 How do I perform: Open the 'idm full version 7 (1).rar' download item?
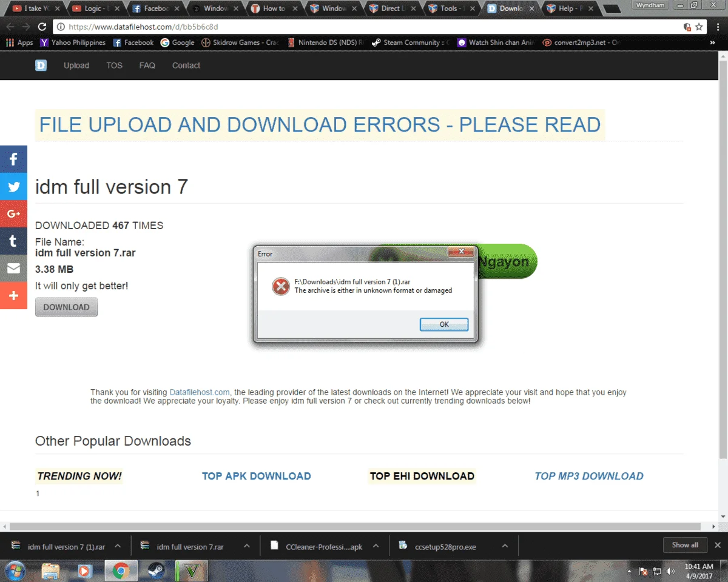(x=58, y=546)
